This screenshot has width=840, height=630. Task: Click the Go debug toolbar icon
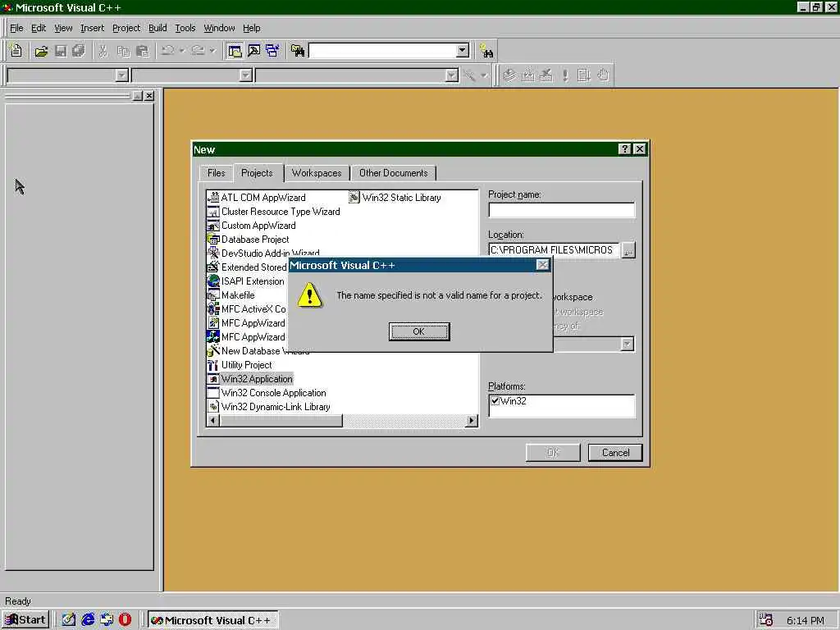pyautogui.click(x=584, y=75)
